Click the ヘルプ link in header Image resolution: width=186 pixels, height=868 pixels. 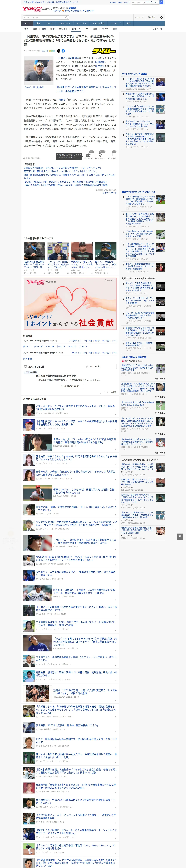(127, 2)
